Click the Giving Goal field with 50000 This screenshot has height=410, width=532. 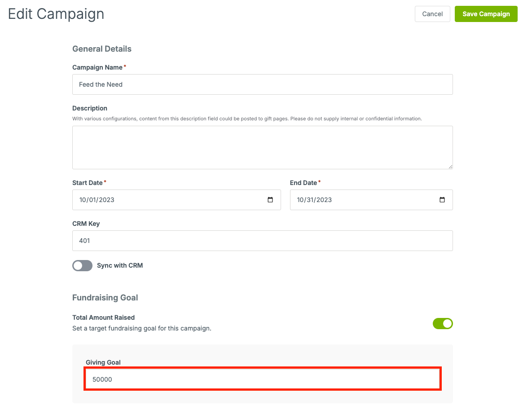(262, 379)
